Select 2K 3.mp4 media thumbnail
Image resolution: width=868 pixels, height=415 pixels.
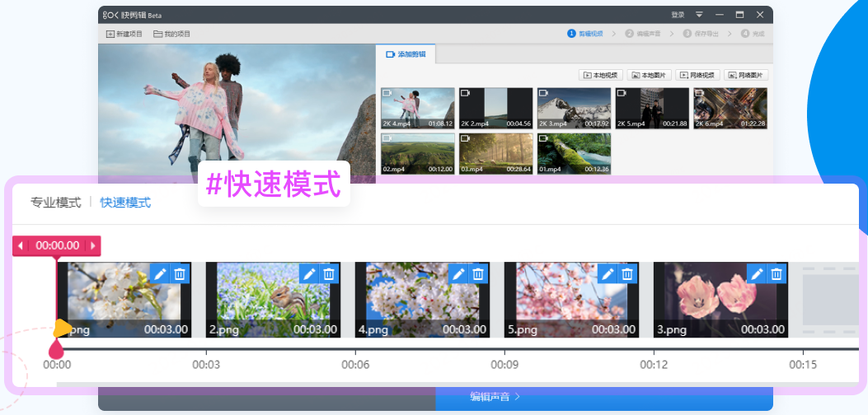pos(574,108)
